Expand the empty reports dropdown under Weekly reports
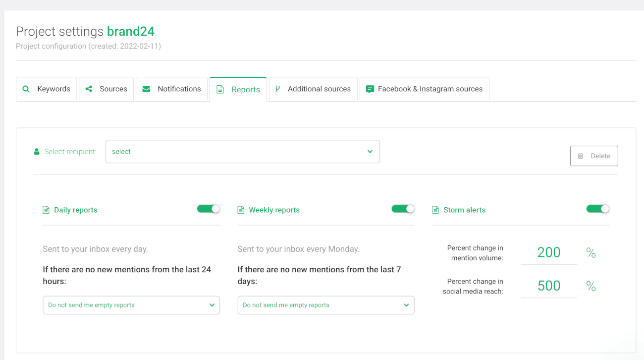 click(325, 305)
